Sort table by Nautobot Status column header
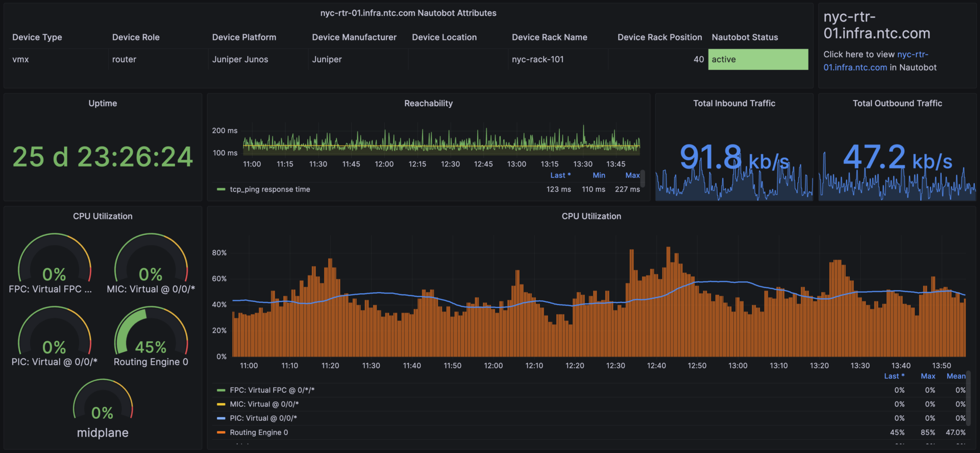 point(745,37)
